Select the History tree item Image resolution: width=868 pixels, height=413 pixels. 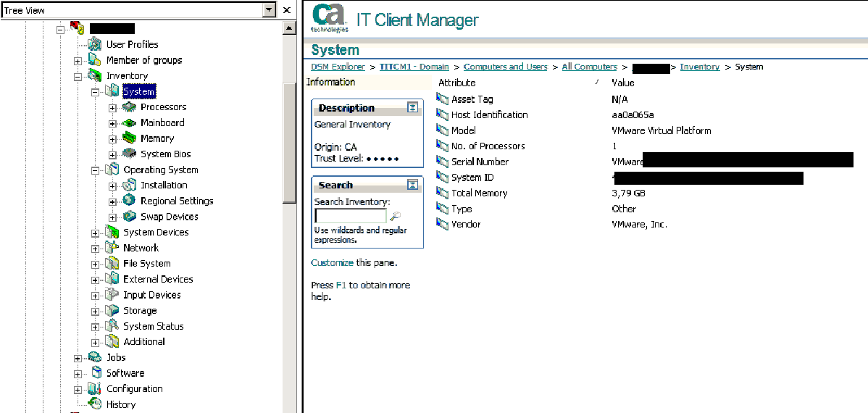121,404
